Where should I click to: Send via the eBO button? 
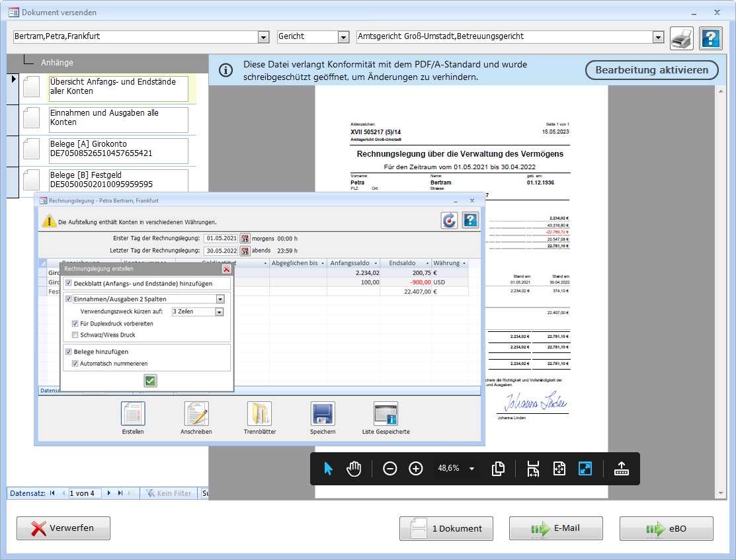pos(667,528)
